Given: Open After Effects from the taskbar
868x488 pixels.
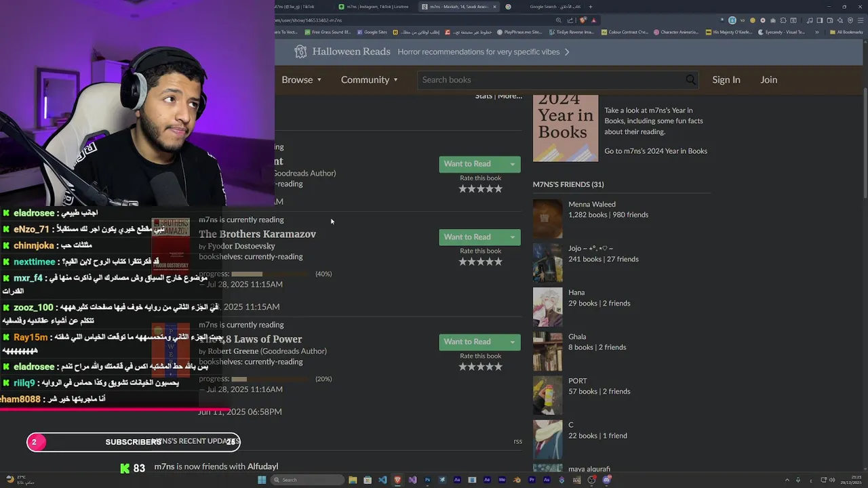Looking at the screenshot, I should click(487, 480).
